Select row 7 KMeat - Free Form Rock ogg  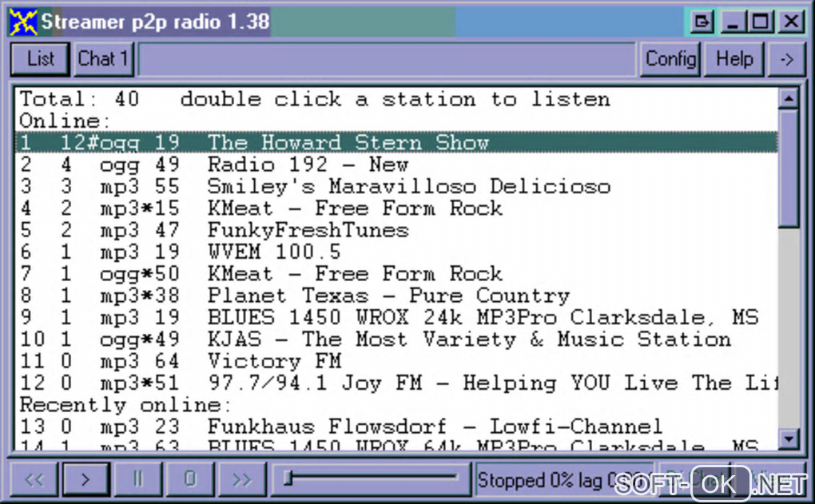pos(396,274)
